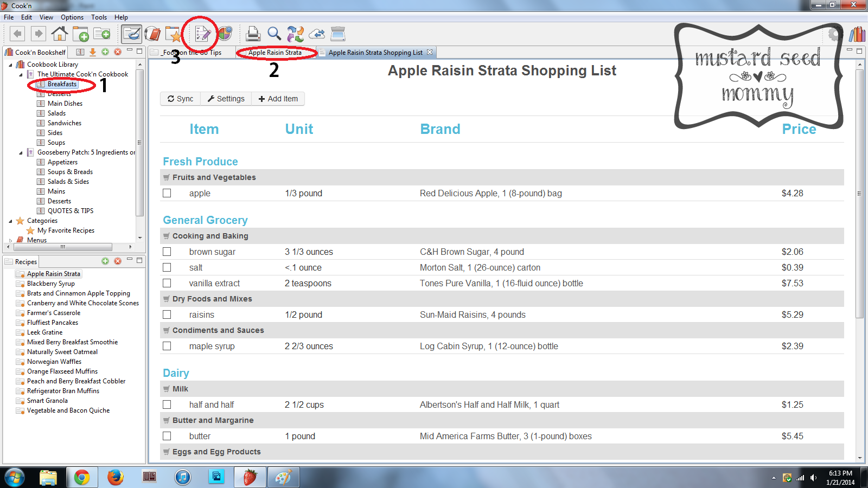Click the magnifying glass Search icon

pyautogui.click(x=275, y=34)
